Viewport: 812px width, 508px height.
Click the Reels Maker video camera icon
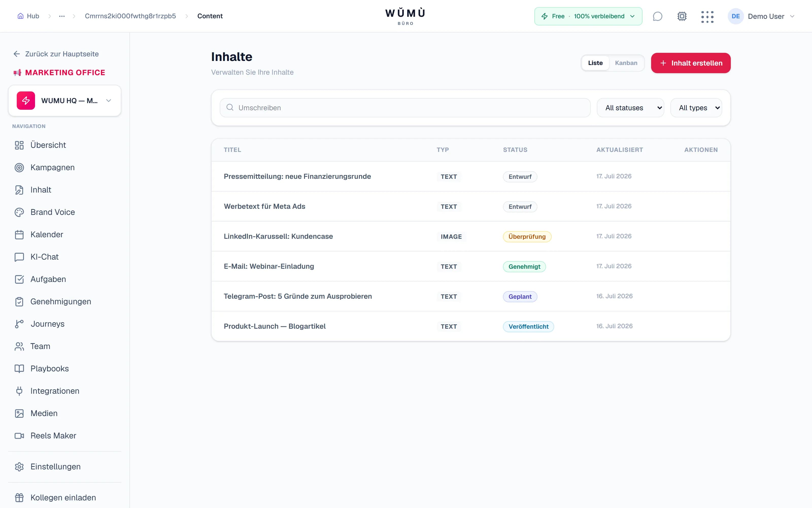tap(19, 436)
